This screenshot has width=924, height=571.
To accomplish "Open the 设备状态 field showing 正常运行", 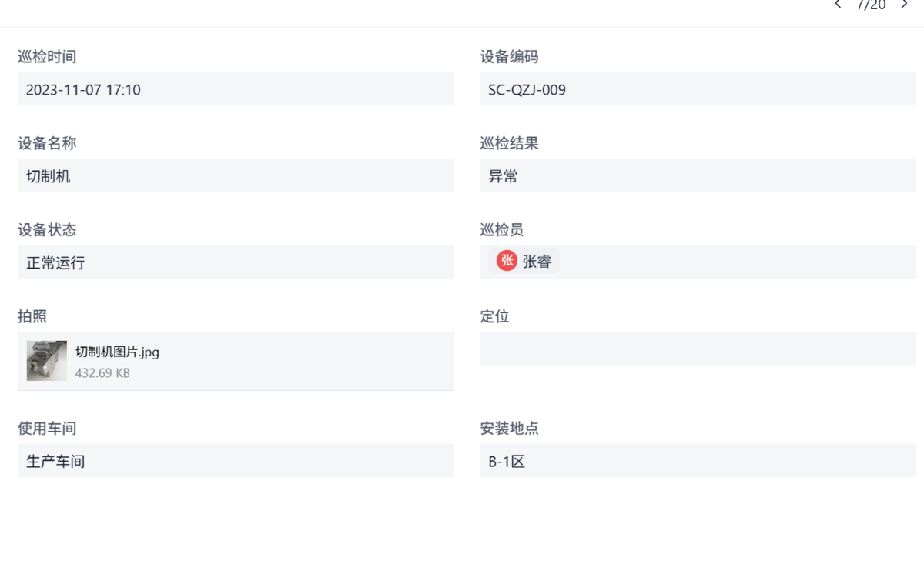I will 236,262.
